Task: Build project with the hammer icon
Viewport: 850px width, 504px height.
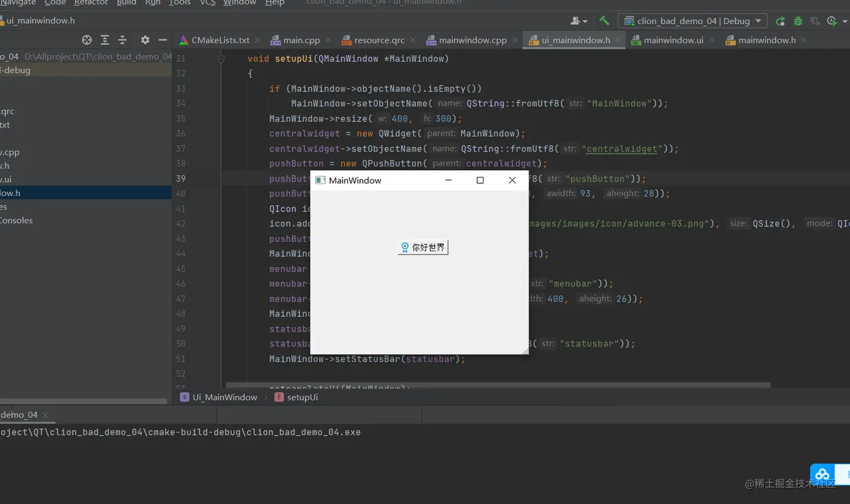Action: [x=604, y=21]
